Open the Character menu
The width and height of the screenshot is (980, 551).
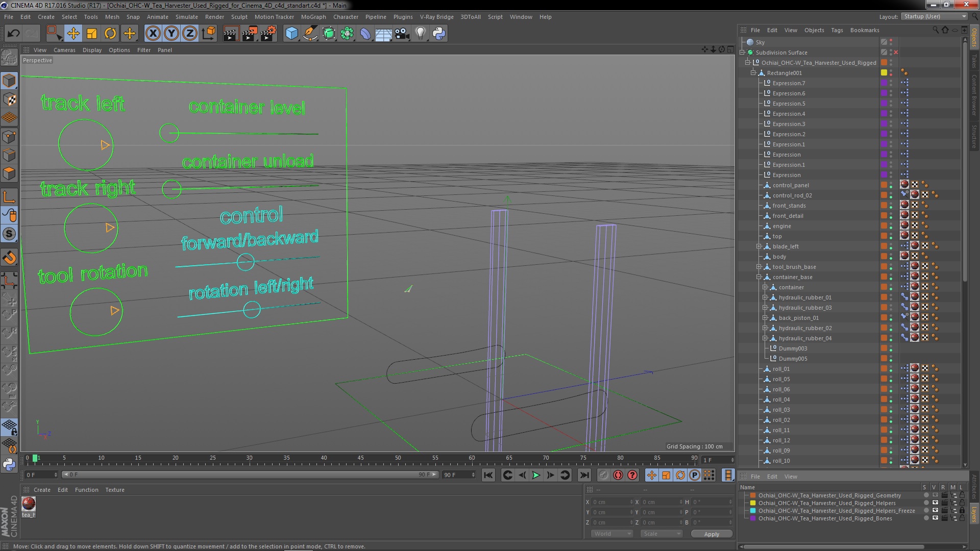coord(346,17)
